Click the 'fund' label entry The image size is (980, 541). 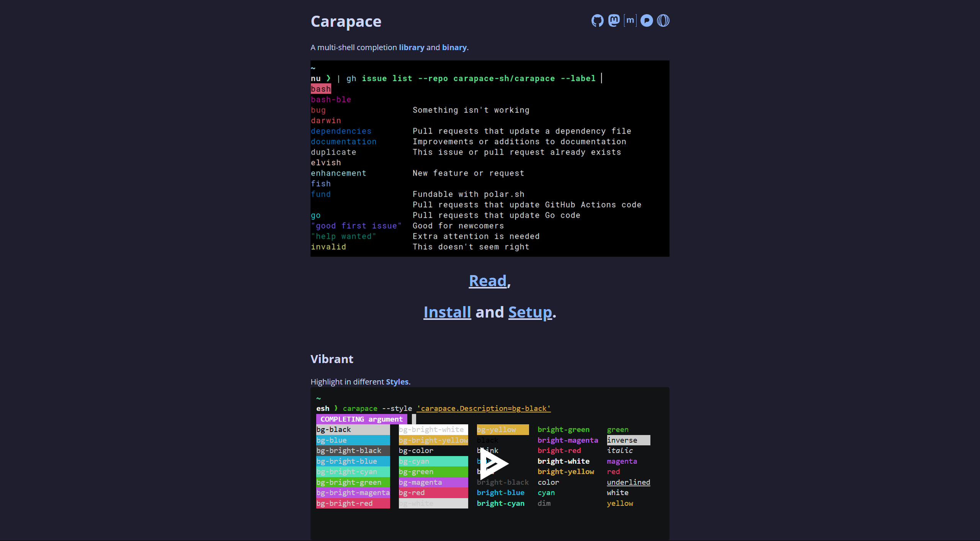[x=321, y=194]
